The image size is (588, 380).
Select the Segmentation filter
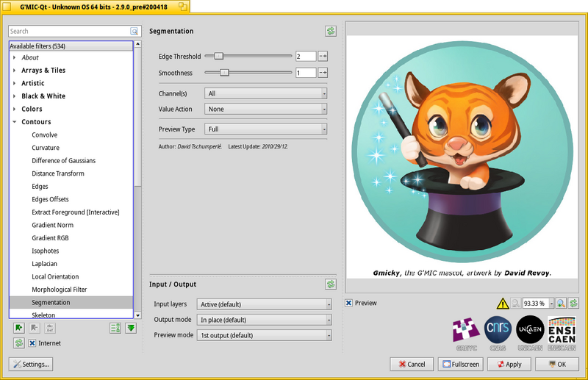(x=71, y=302)
